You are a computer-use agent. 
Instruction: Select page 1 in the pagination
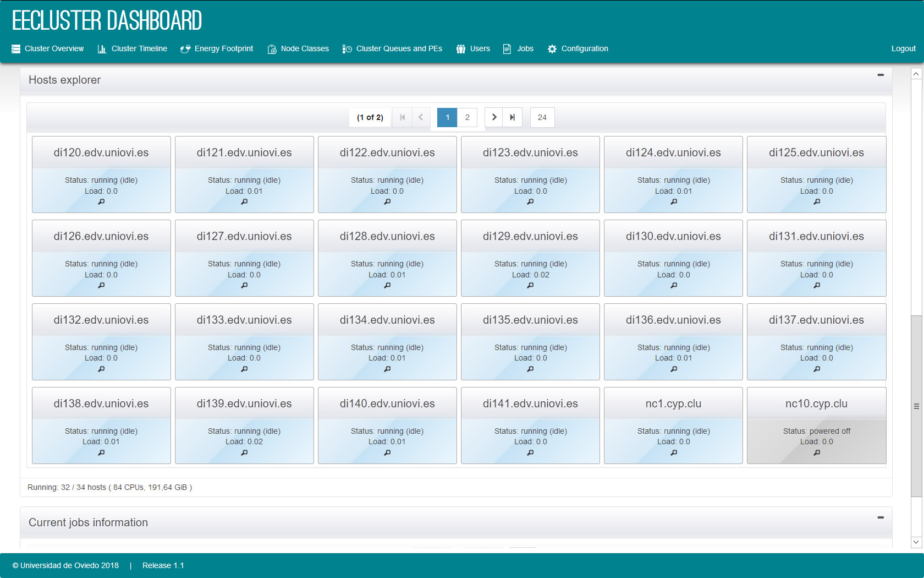point(447,117)
